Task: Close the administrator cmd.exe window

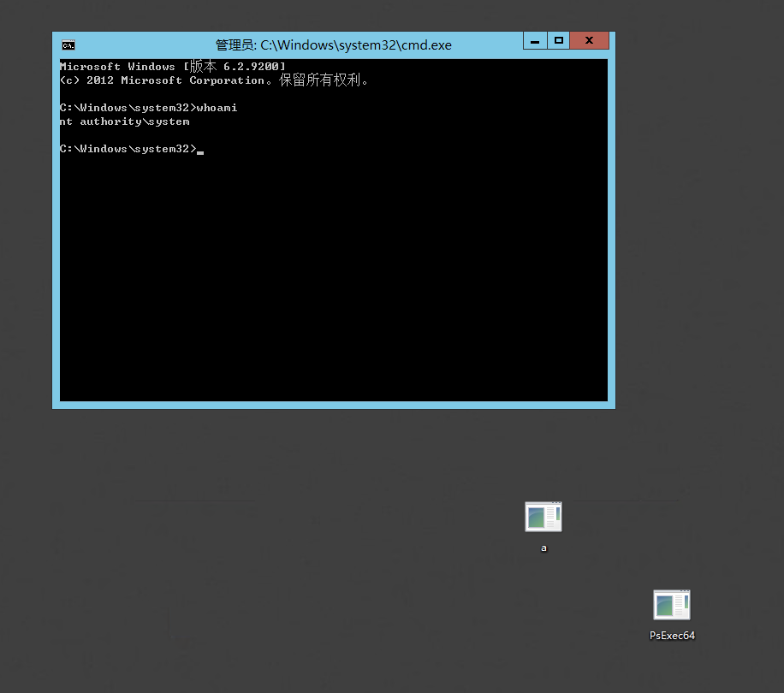Action: point(590,40)
